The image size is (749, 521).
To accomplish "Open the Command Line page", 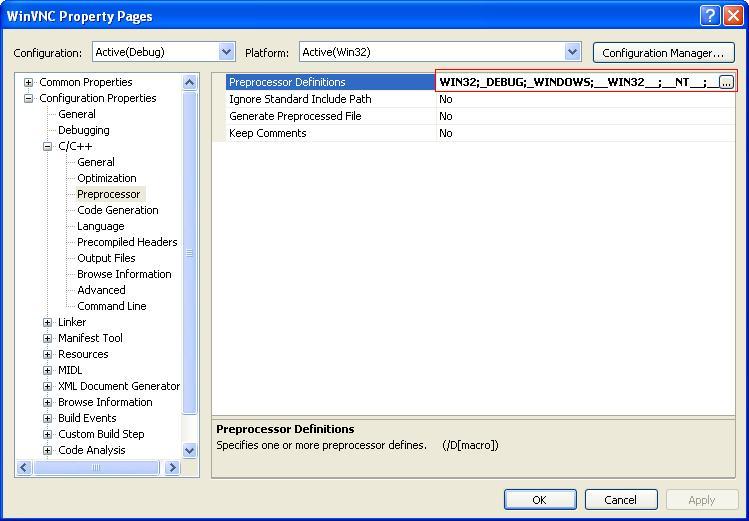I will click(112, 306).
